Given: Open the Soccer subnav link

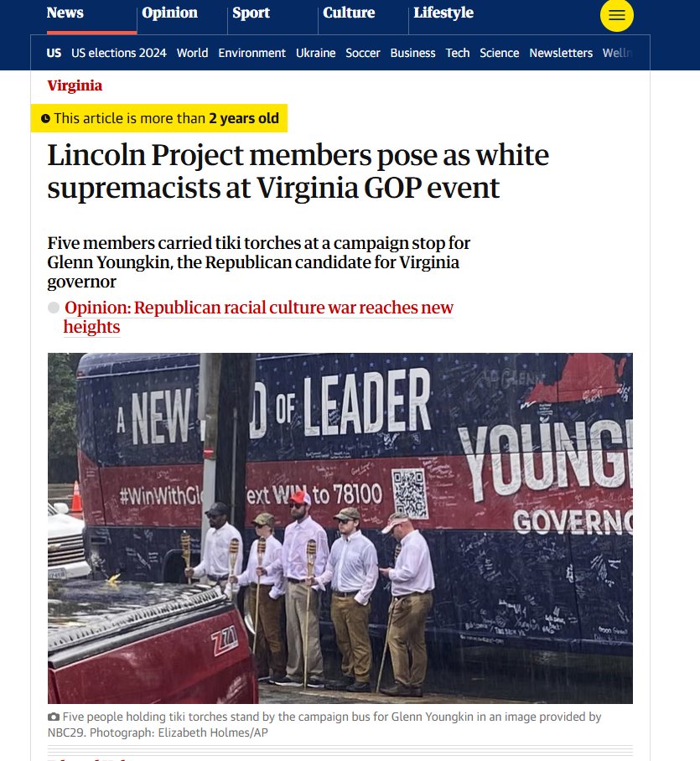Looking at the screenshot, I should click(x=363, y=53).
